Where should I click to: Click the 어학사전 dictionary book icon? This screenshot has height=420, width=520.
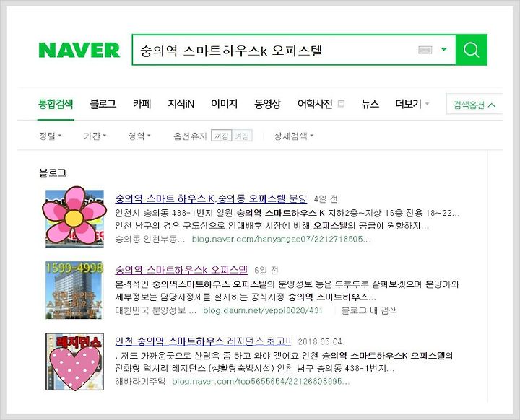(341, 104)
